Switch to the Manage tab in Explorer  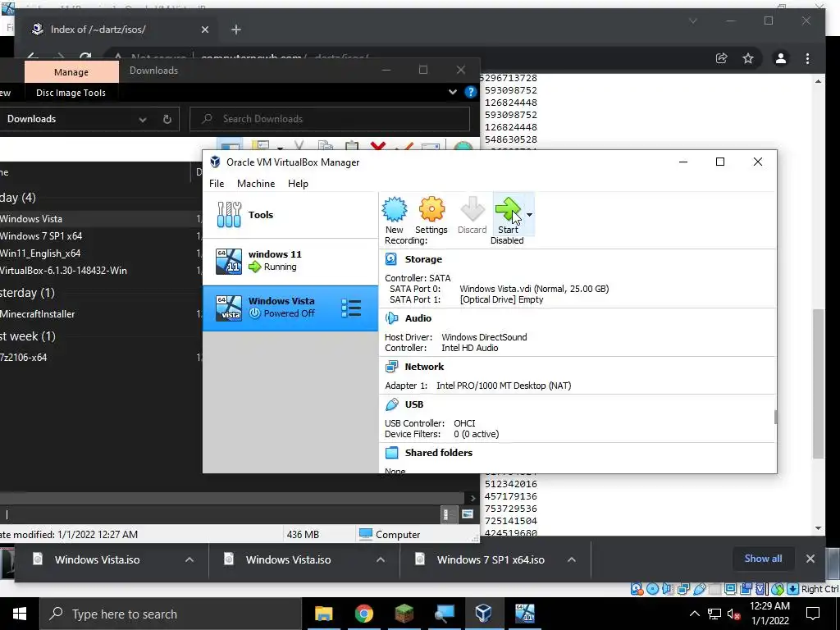click(x=71, y=72)
